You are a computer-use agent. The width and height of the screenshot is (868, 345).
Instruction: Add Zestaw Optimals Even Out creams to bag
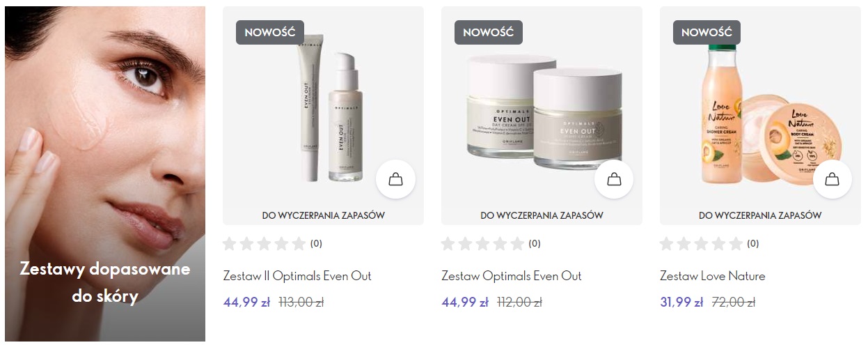pyautogui.click(x=614, y=179)
